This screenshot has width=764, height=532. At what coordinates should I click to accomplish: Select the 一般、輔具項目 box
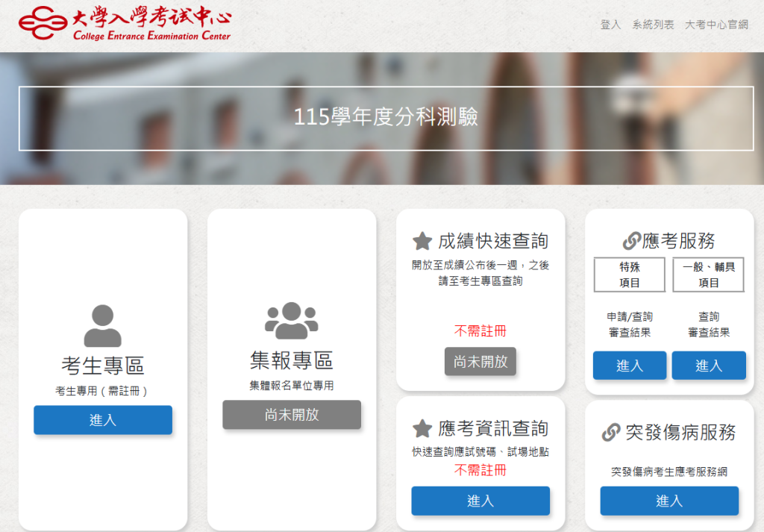(709, 275)
